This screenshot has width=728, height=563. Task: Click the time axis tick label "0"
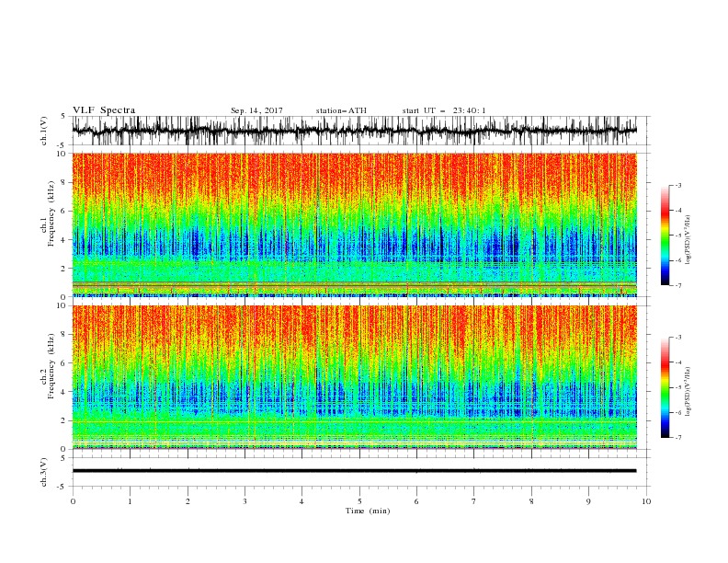(x=73, y=501)
